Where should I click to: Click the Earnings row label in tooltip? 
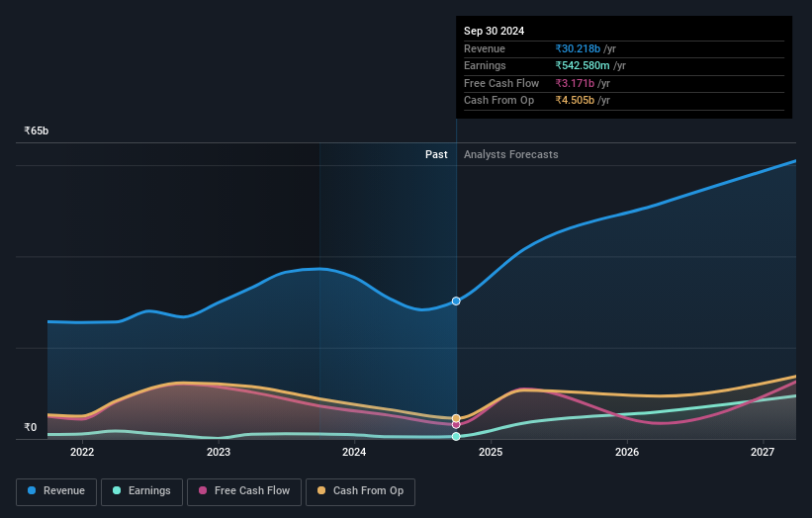485,65
